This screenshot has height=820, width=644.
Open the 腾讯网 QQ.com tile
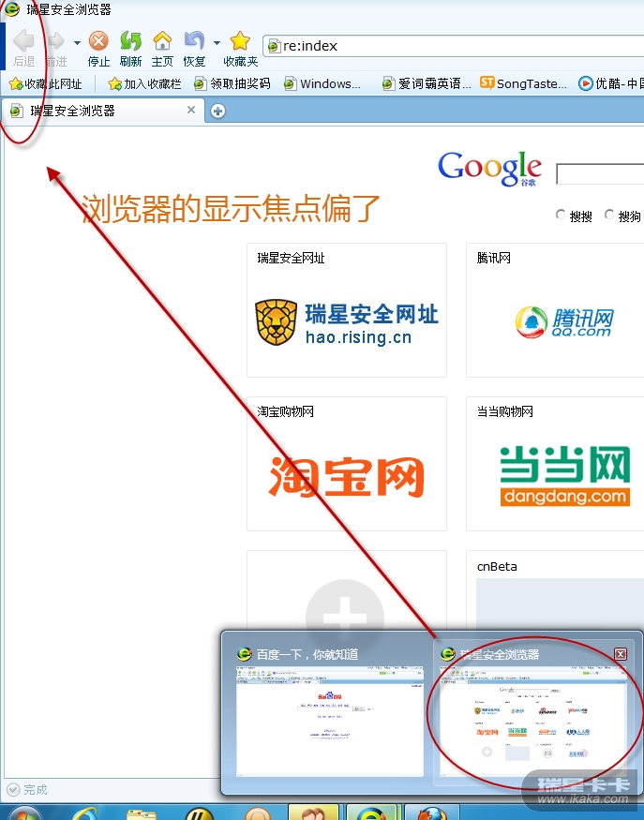555,310
